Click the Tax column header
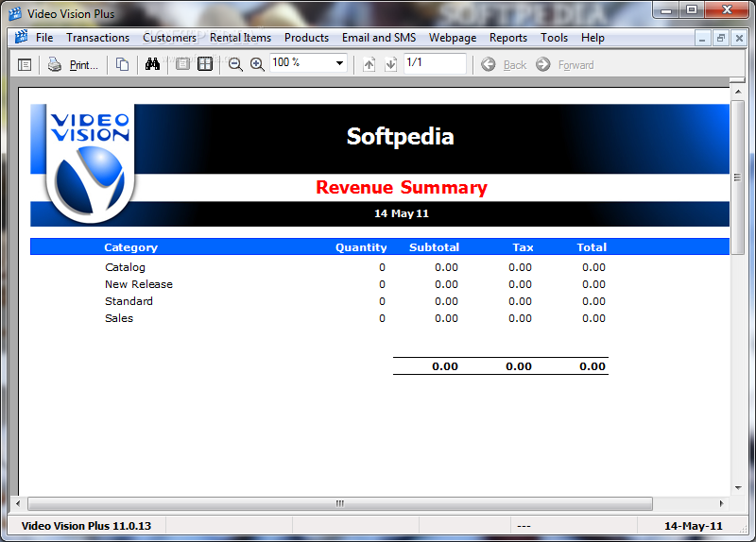This screenshot has width=756, height=542. (x=523, y=247)
